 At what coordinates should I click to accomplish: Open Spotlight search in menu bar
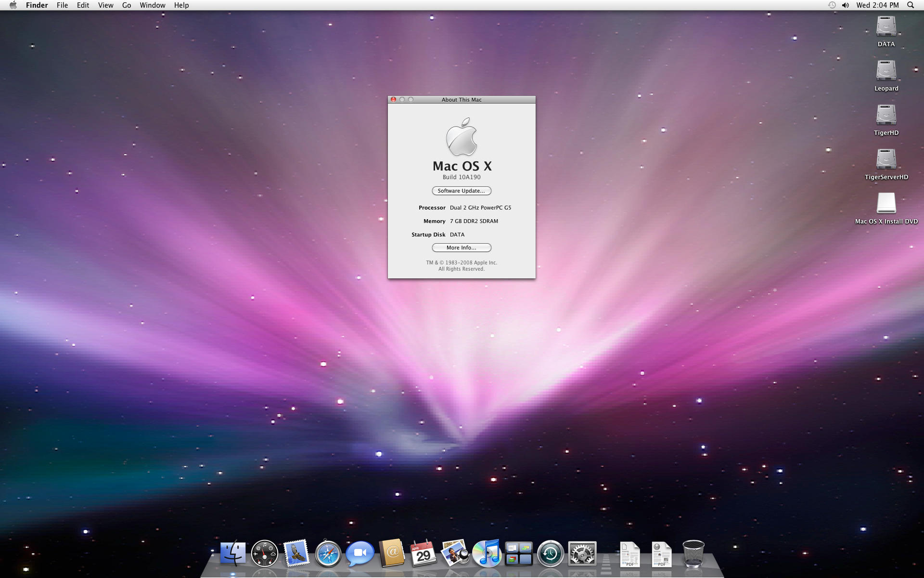point(911,5)
